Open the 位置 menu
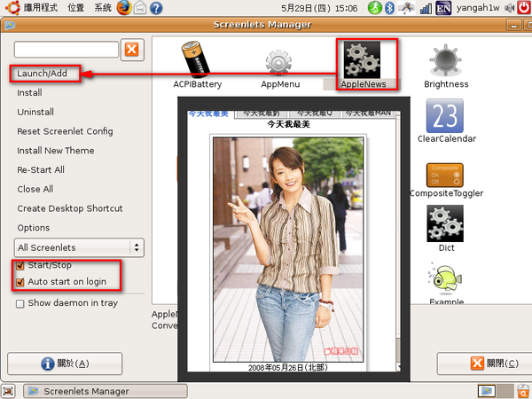Viewport: 532px width, 399px height. 76,7
